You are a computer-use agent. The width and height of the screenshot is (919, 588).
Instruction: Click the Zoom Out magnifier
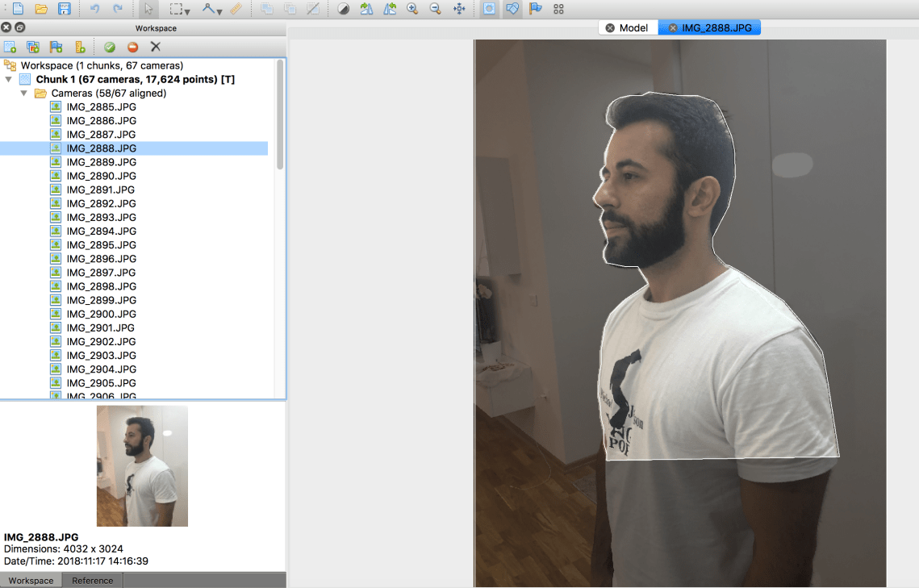click(x=436, y=9)
